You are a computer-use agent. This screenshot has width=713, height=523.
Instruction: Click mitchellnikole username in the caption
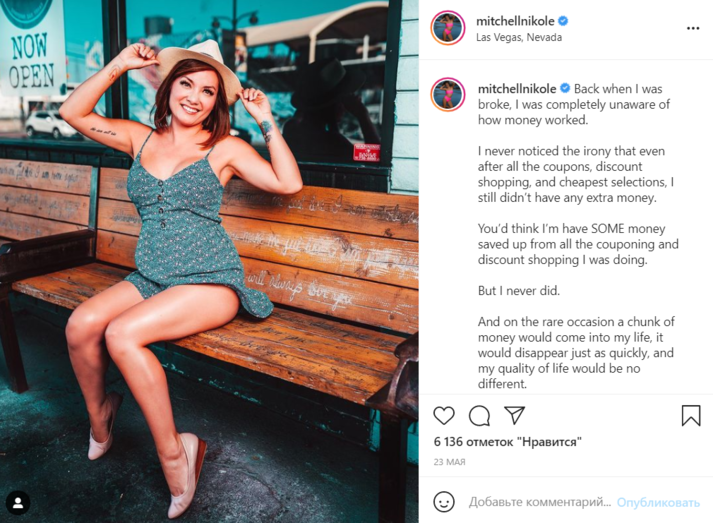[517, 89]
